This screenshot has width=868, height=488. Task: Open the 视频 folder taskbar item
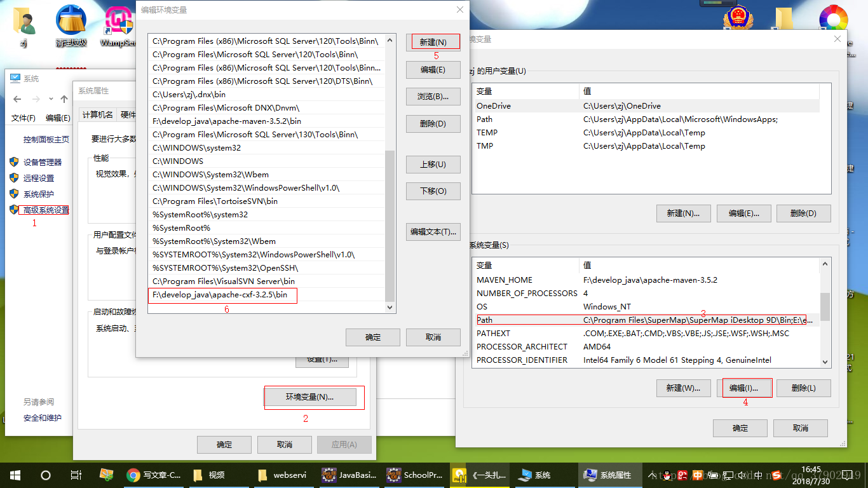coord(218,475)
